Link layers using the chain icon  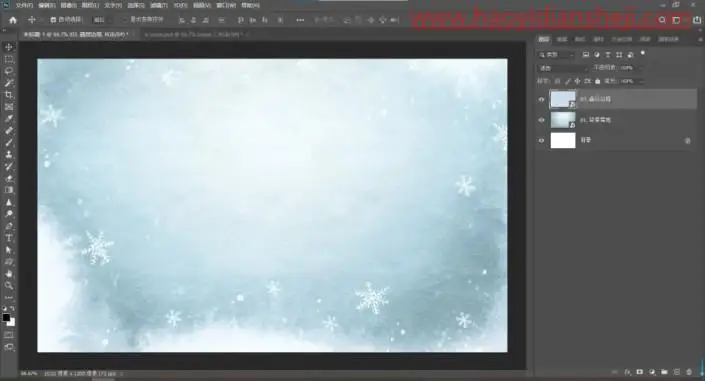(615, 372)
